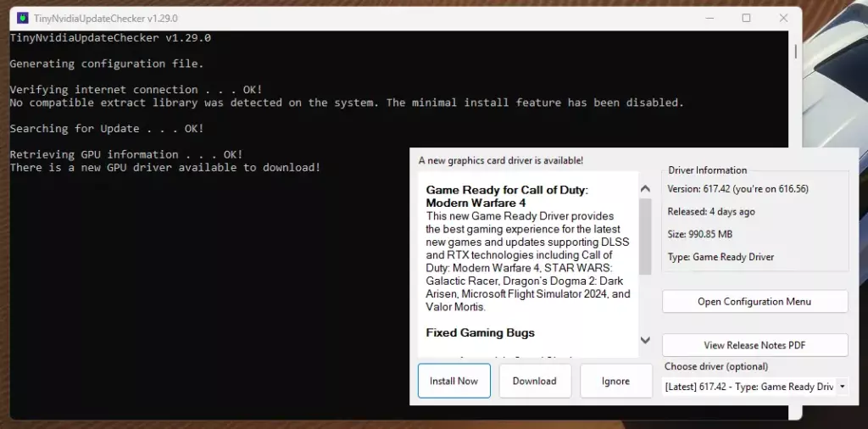The image size is (868, 429).
Task: Click 'Game Ready for Call of Duty' heading
Action: click(507, 197)
